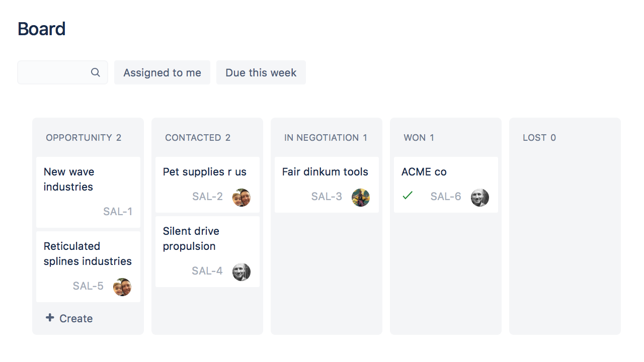Open the Silent drive propulsion card
Viewport: 644px width, 362px height.
pyautogui.click(x=191, y=238)
